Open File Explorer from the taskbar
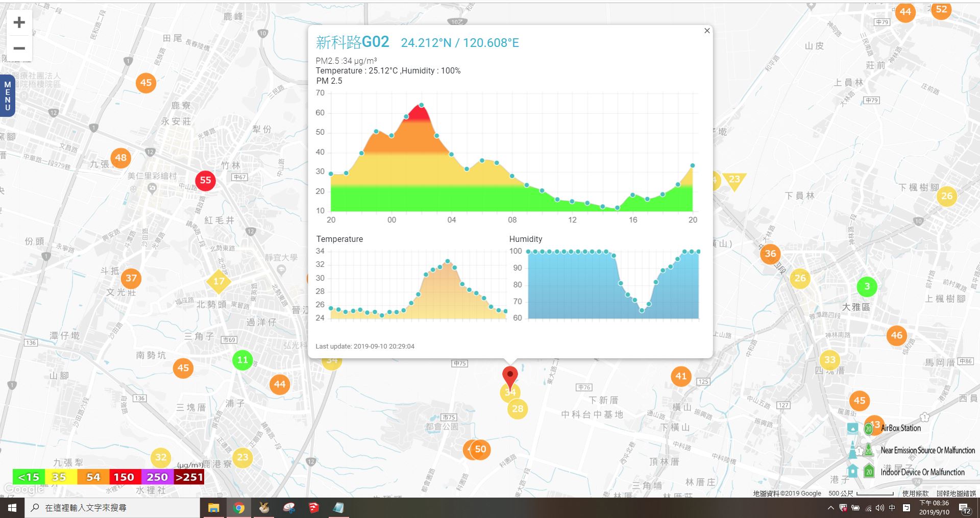Viewport: 980px width, 518px height. pos(213,508)
